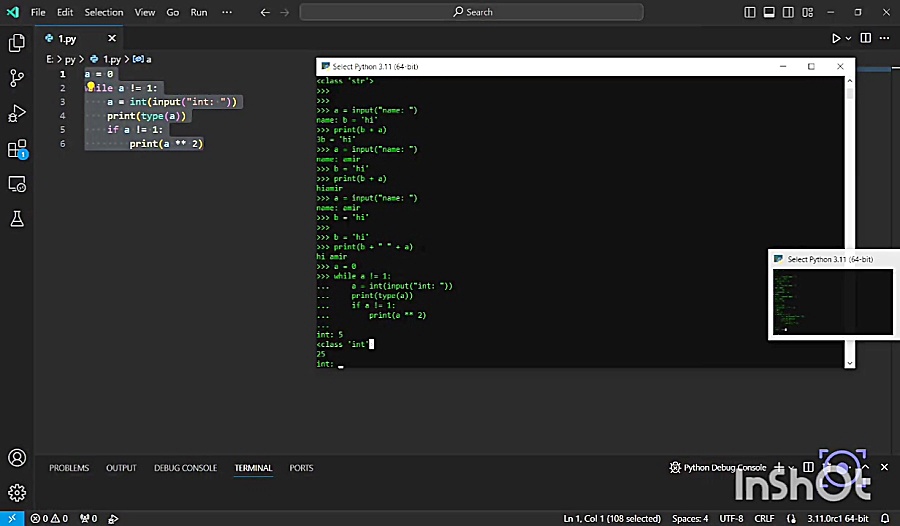This screenshot has width=900, height=526.
Task: Go forward with the navigation arrow
Action: [x=285, y=12]
